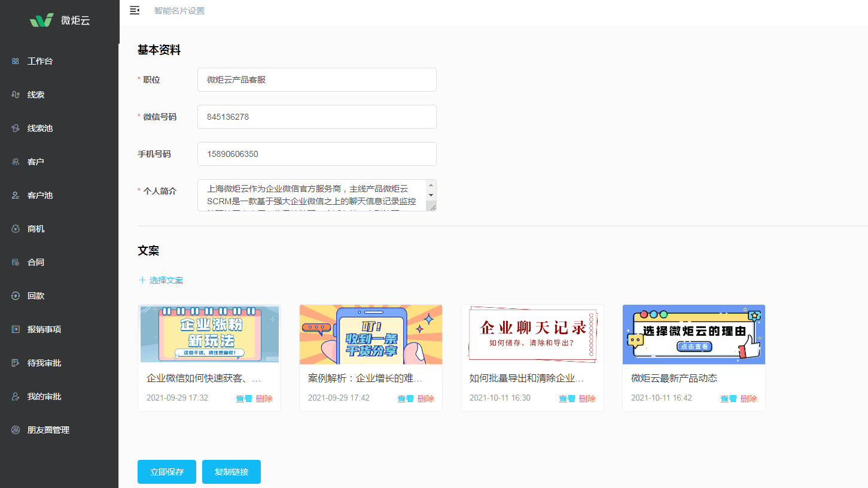868x488 pixels.
Task: Click the 客户 sidebar icon
Action: coord(15,162)
